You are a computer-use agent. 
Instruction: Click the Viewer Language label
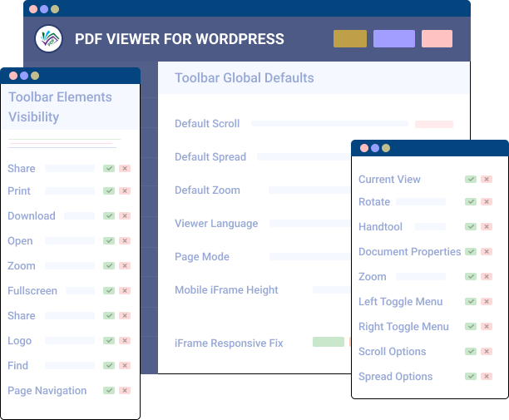click(216, 224)
